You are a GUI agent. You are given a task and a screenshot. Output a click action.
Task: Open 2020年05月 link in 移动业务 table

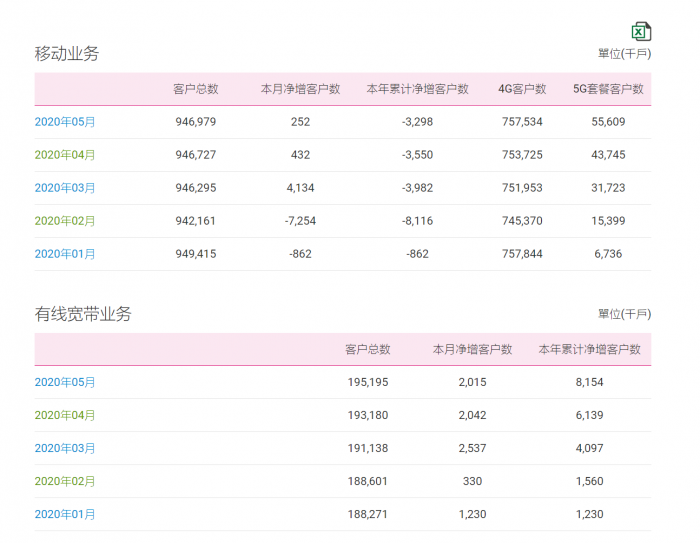(x=65, y=122)
